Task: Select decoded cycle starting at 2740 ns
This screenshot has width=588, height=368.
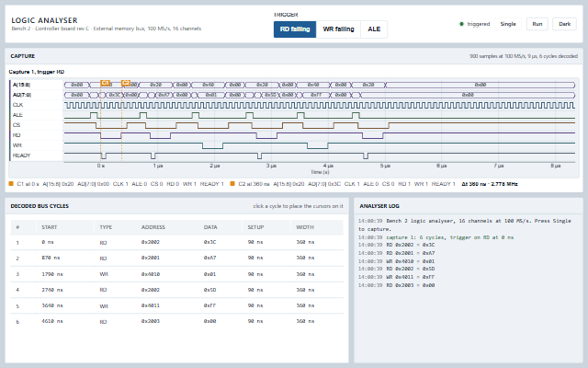Action: click(176, 290)
